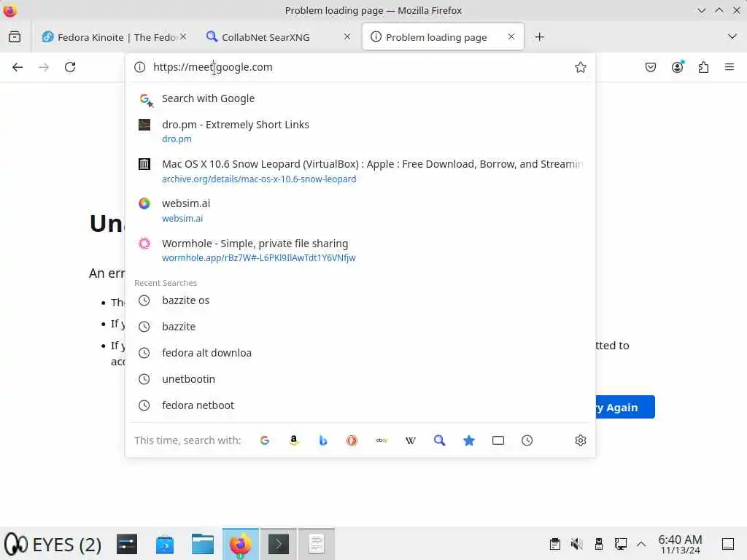
Task: Select the recent search unetbootin
Action: point(360,379)
